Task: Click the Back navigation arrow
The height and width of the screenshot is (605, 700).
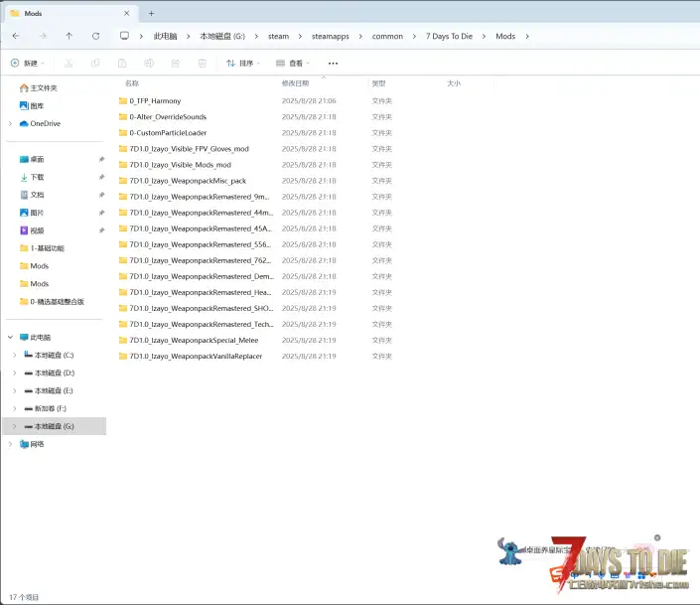Action: tap(15, 36)
